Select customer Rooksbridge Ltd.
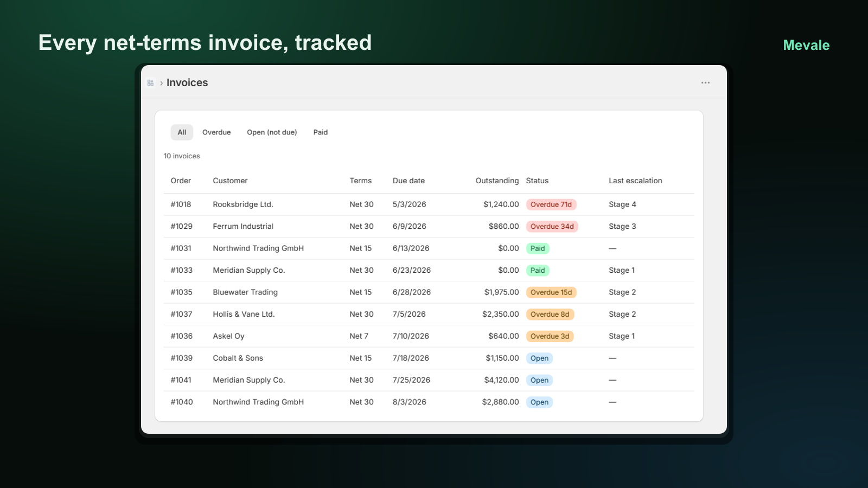Viewport: 868px width, 488px height. coord(243,204)
